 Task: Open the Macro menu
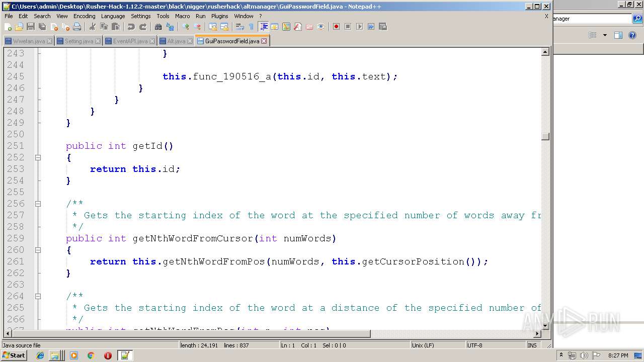point(183,16)
